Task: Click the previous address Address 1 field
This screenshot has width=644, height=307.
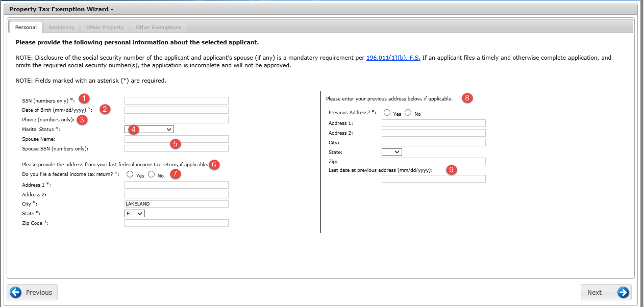Action: click(x=434, y=123)
